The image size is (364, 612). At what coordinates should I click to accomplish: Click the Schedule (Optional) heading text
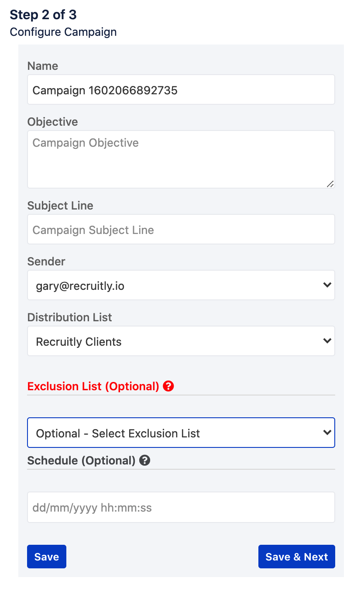click(x=82, y=461)
